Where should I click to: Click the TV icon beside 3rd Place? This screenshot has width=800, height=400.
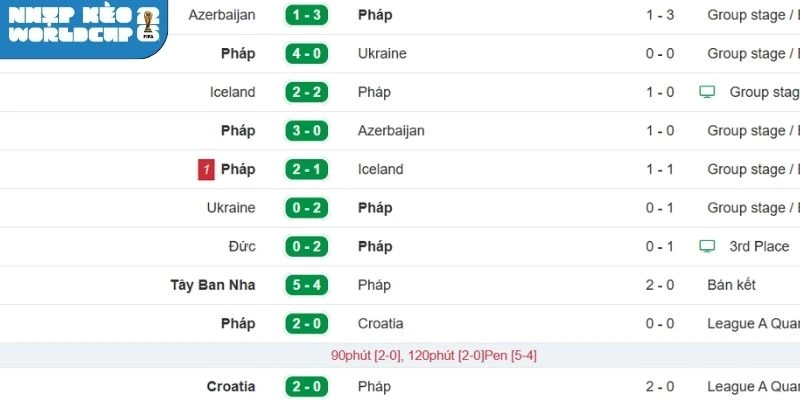[x=707, y=246]
